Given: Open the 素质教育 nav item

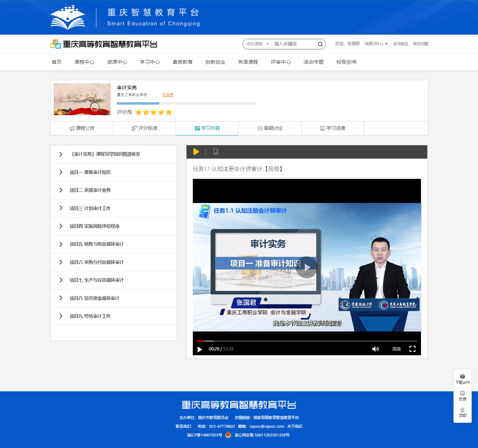Looking at the screenshot, I should (x=183, y=62).
